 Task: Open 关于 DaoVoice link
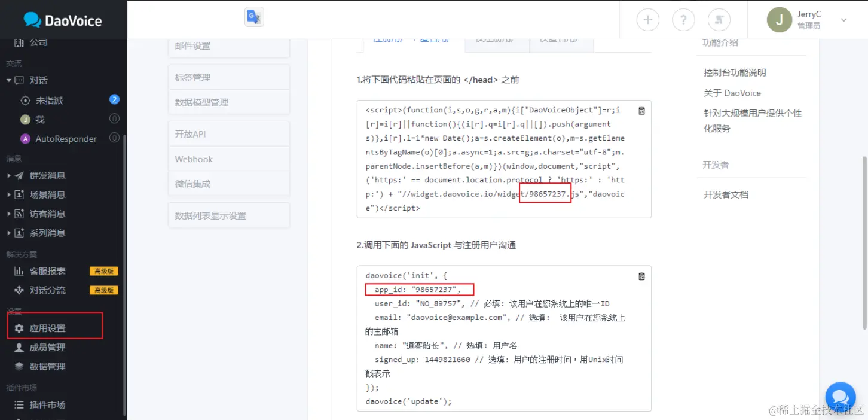(732, 93)
